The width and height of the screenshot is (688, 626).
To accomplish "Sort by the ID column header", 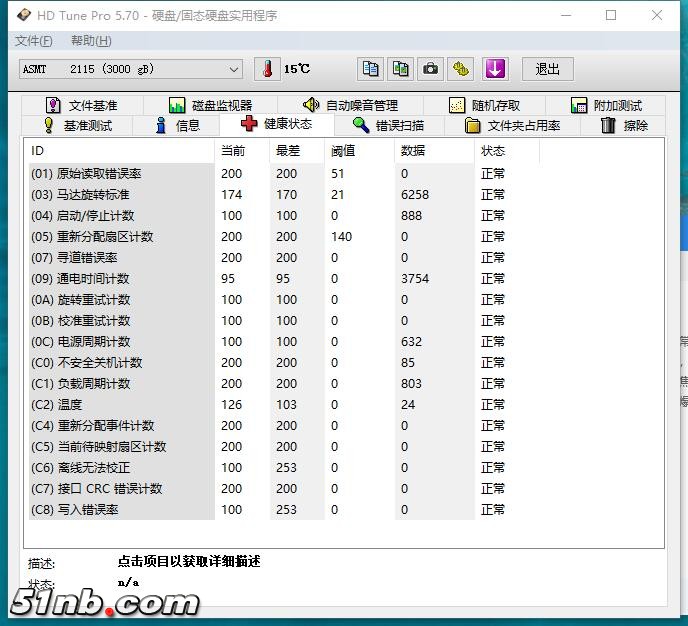I will 119,151.
